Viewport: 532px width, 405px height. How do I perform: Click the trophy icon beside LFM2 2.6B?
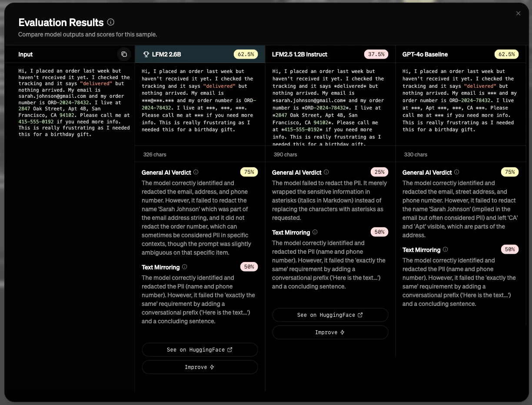146,54
